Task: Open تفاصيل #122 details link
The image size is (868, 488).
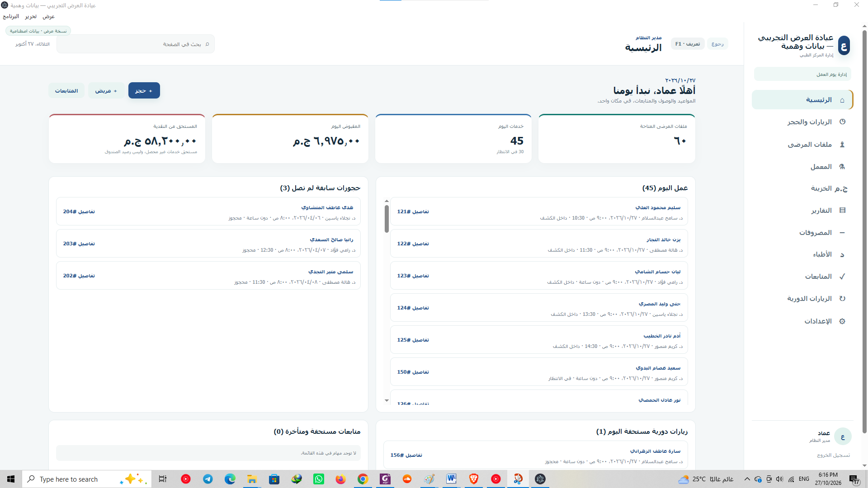Action: pyautogui.click(x=413, y=244)
